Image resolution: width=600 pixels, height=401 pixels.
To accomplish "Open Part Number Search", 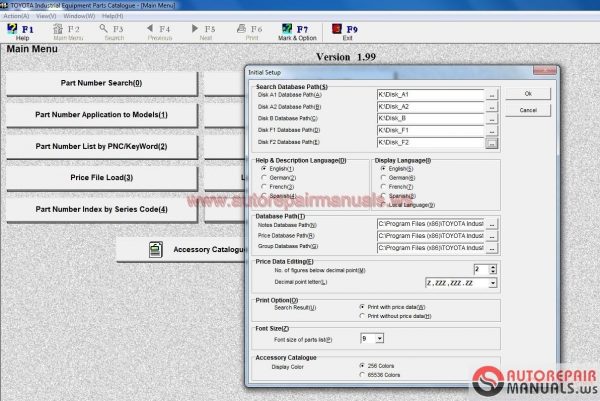I will coord(101,83).
